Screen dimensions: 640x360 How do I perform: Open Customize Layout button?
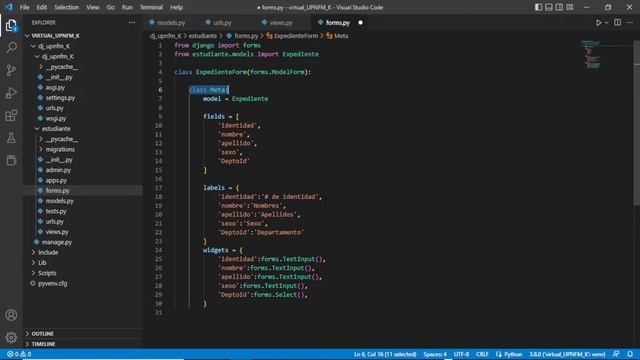click(x=570, y=7)
